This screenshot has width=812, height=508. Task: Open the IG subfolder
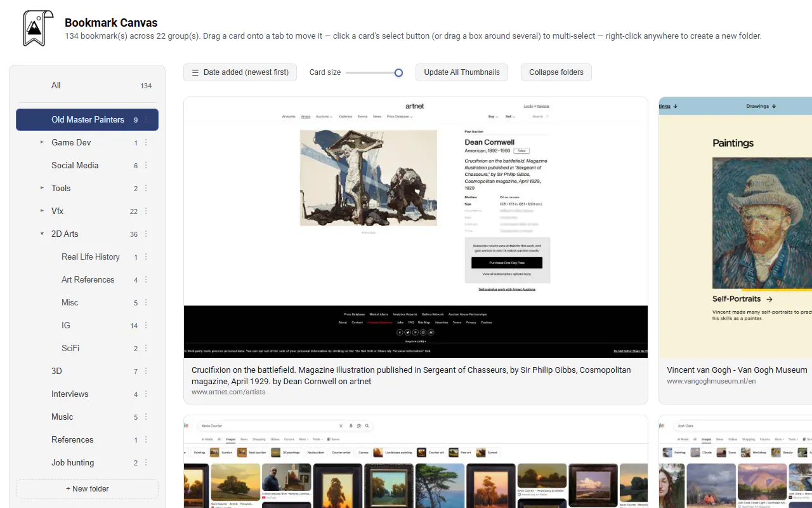(x=87, y=325)
